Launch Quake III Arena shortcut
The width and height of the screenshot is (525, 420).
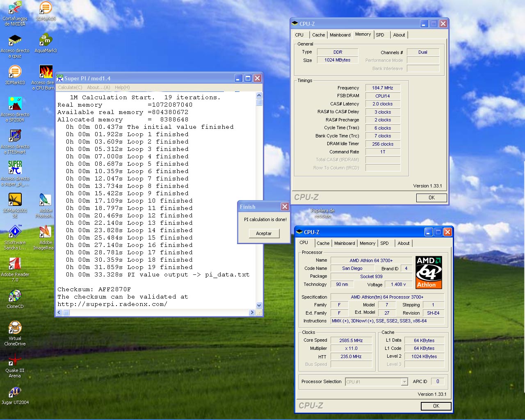point(15,360)
